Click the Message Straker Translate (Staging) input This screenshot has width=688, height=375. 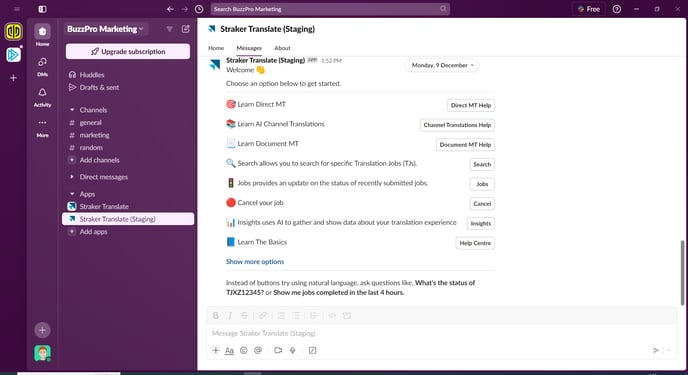tap(442, 333)
